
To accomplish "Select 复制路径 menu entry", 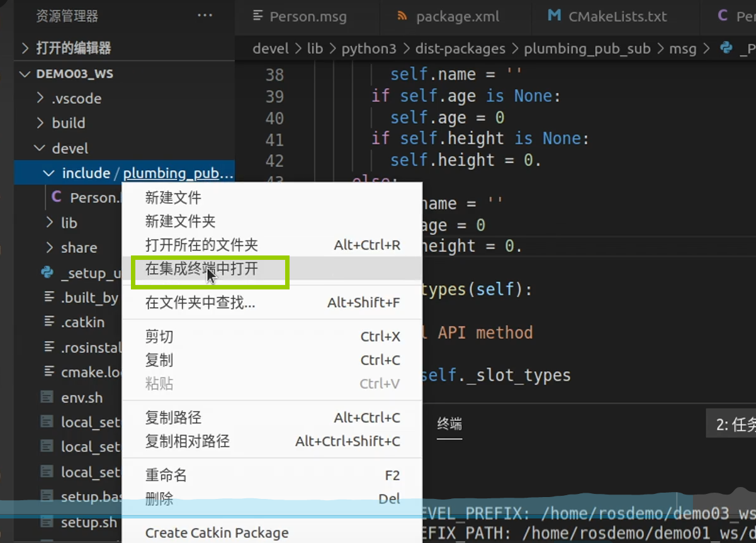I will (x=173, y=418).
